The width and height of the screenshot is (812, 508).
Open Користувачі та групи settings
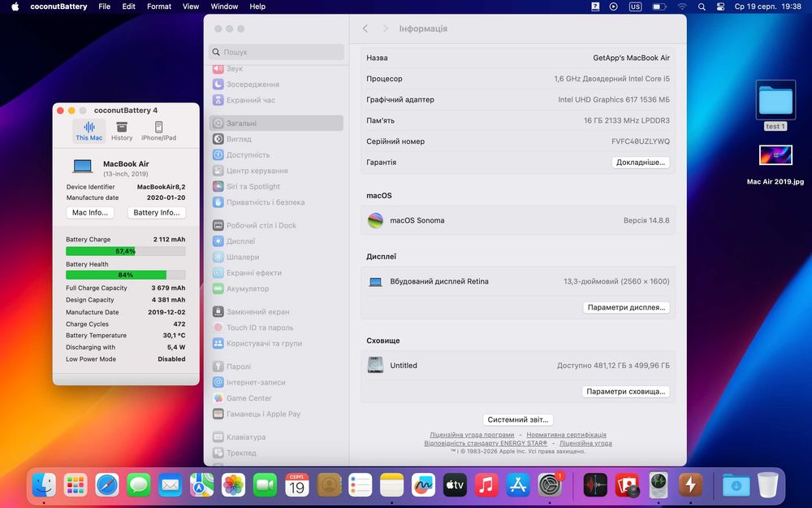click(x=277, y=344)
